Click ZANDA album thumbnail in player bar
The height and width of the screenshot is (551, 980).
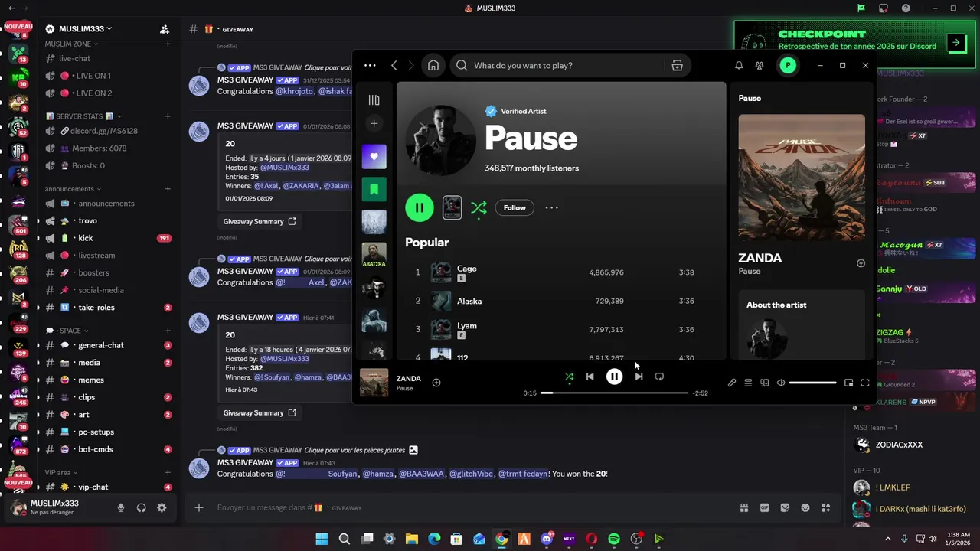[x=374, y=383]
